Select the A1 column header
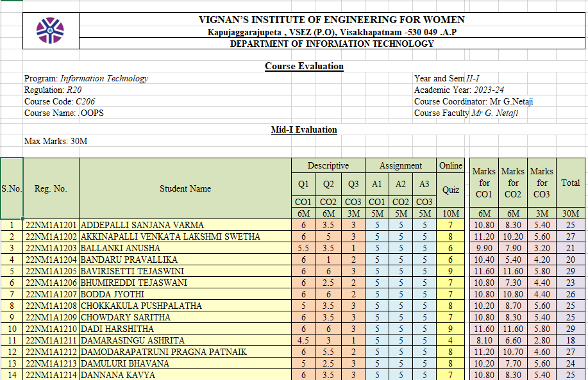The width and height of the screenshot is (588, 380). (x=377, y=184)
